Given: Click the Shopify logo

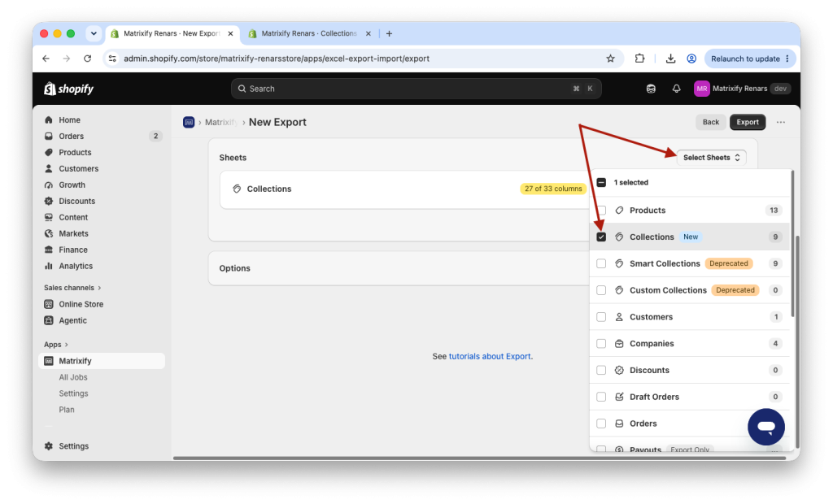Looking at the screenshot, I should [68, 89].
